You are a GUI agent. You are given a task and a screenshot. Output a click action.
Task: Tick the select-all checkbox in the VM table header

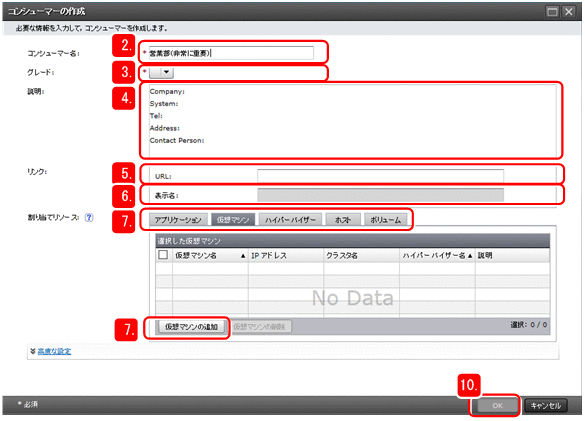point(163,255)
